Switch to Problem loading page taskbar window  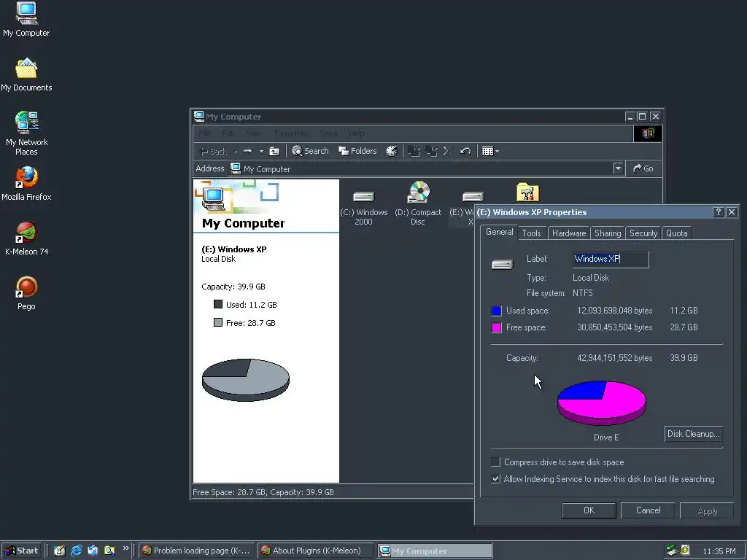(x=197, y=551)
